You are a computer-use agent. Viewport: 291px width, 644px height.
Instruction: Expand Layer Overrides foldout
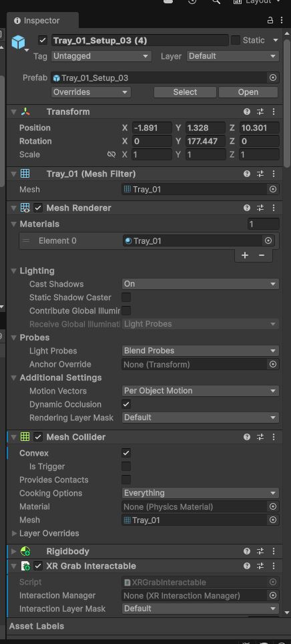point(14,533)
